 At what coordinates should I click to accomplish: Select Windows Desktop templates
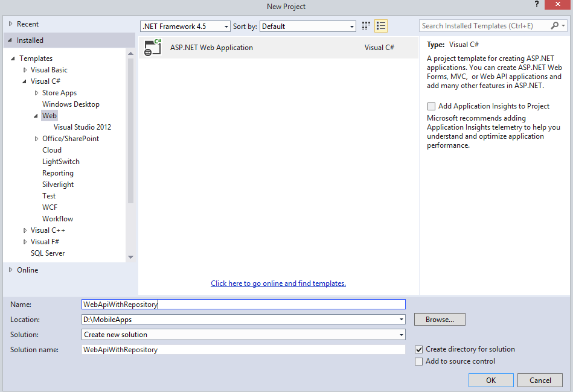click(x=71, y=104)
